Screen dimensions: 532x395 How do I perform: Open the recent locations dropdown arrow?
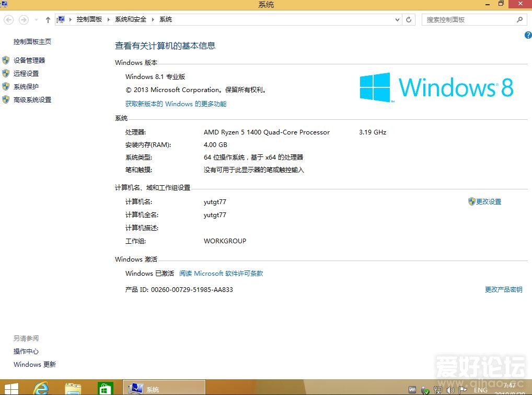pyautogui.click(x=36, y=20)
